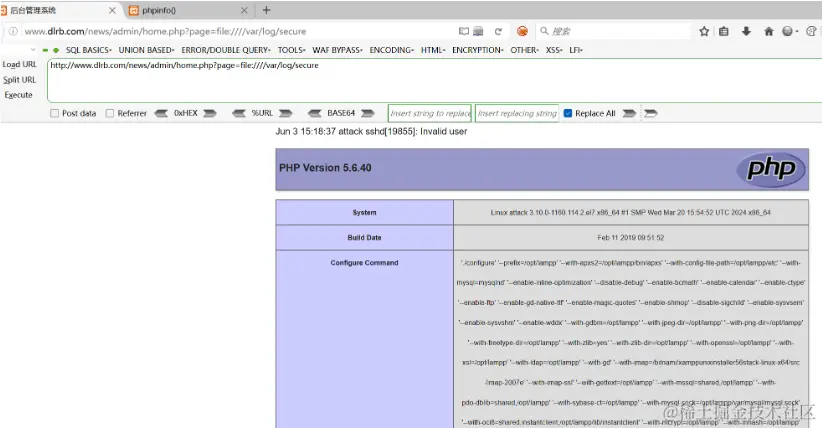Click Split URL button

(19, 80)
